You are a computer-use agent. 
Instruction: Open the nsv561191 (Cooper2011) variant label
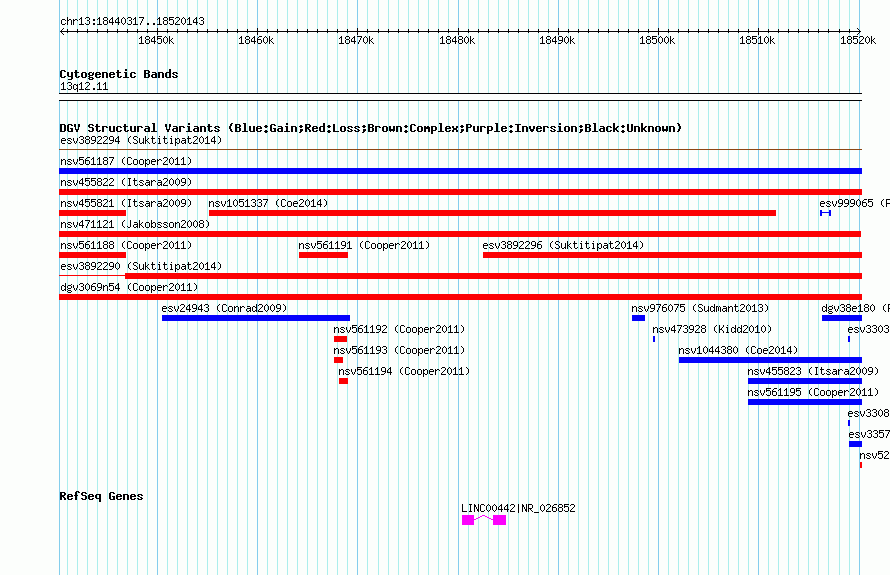click(x=364, y=245)
